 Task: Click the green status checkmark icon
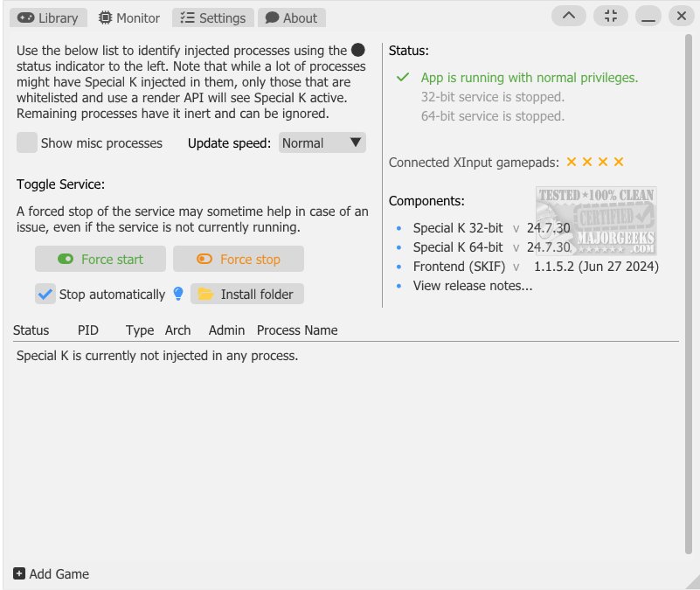pyautogui.click(x=403, y=78)
